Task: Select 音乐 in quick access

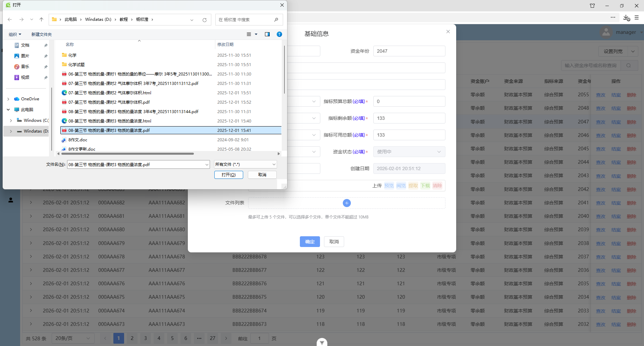Action: 25,67
